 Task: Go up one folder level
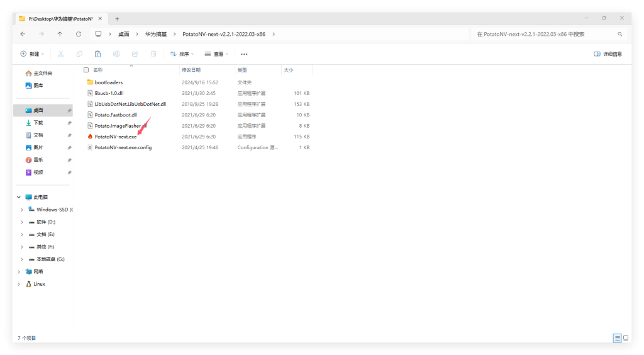60,34
